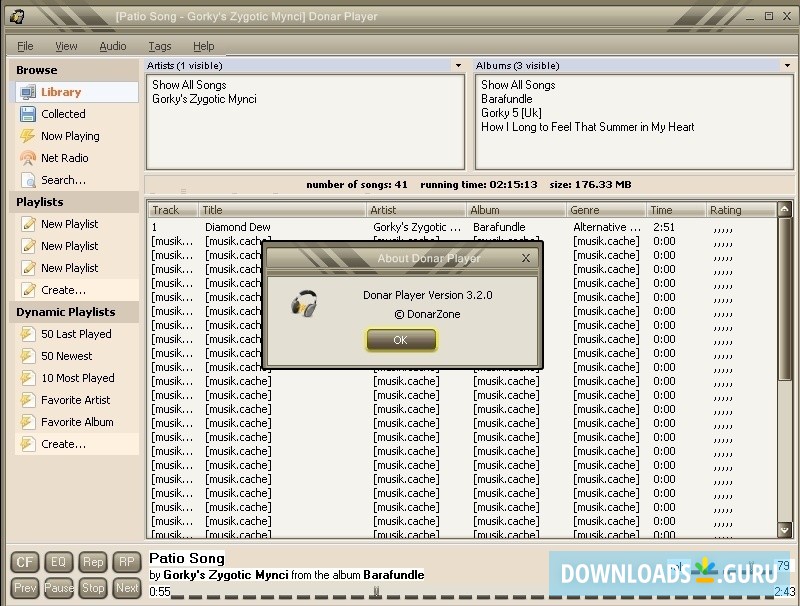800x606 pixels.
Task: Click the 50 Newest playlist icon
Action: [x=28, y=356]
